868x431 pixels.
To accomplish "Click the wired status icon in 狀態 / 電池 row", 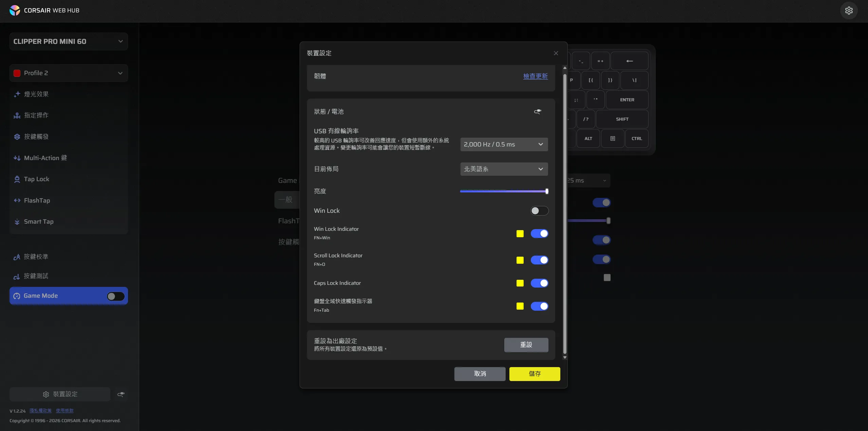I will pos(538,111).
